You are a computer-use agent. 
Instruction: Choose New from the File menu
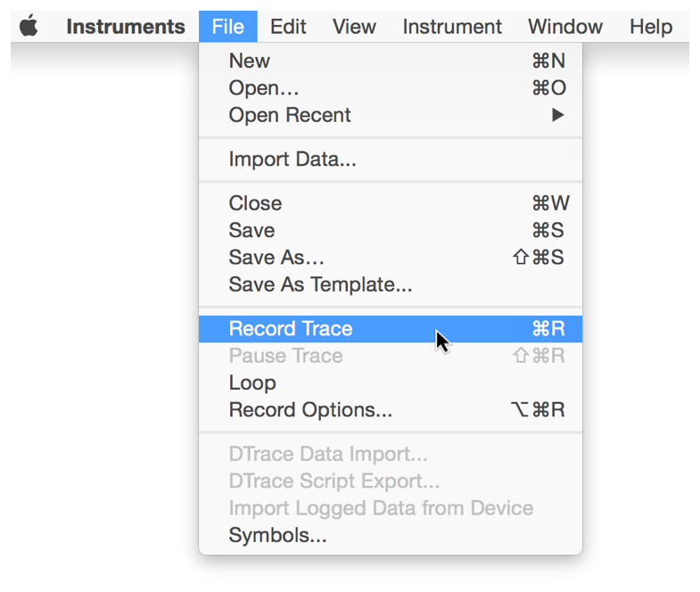[x=250, y=61]
